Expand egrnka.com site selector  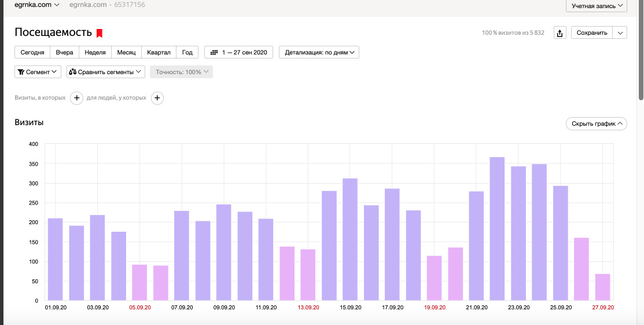click(x=37, y=5)
